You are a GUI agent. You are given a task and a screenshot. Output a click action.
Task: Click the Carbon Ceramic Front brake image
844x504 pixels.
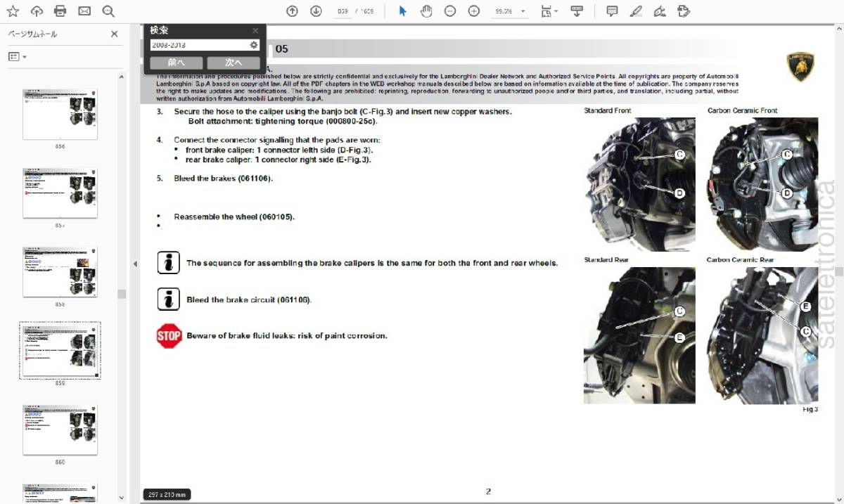tap(762, 184)
